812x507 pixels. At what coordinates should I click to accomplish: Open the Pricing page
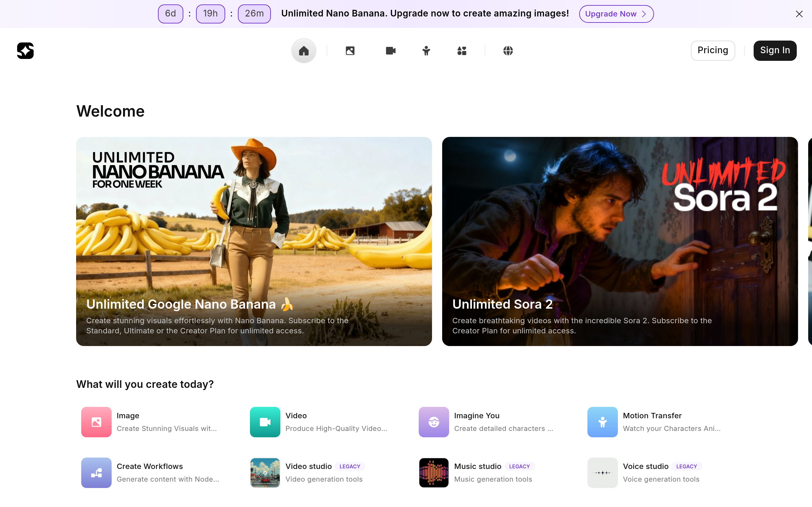[713, 50]
